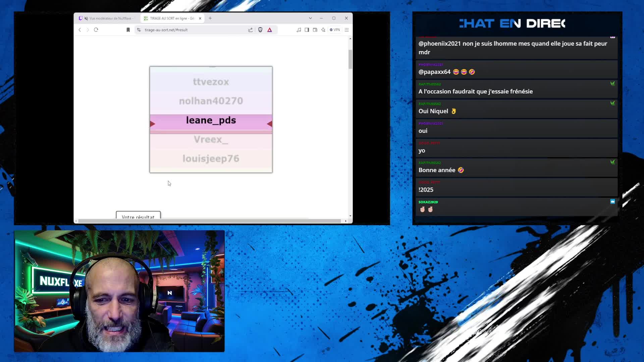This screenshot has height=362, width=644.
Task: Click chat message 'A l'occasion faudrait que j'essaie frénésie'
Action: [x=476, y=92]
